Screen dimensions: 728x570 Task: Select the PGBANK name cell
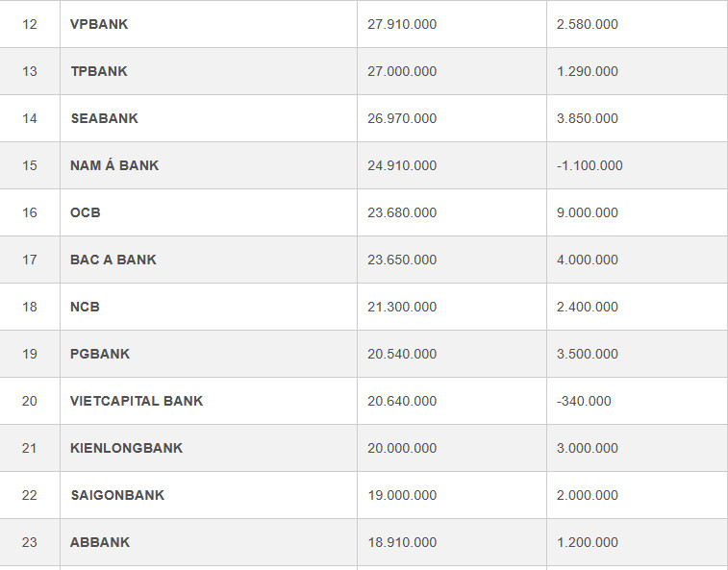click(100, 354)
